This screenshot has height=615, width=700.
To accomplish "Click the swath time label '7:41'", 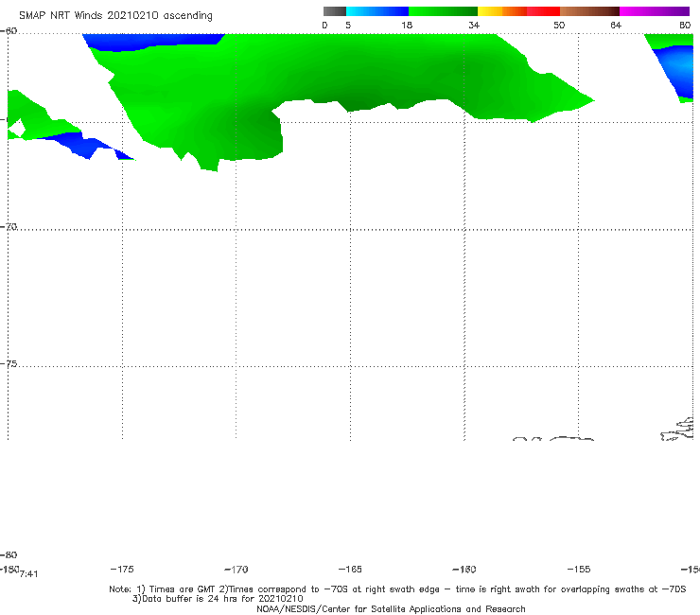I will [x=29, y=574].
